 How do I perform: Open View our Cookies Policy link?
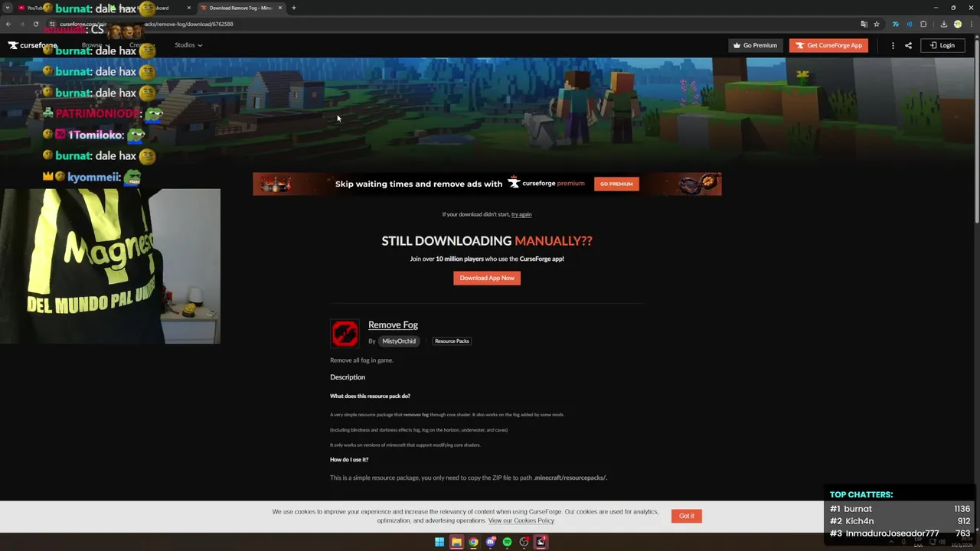point(521,520)
